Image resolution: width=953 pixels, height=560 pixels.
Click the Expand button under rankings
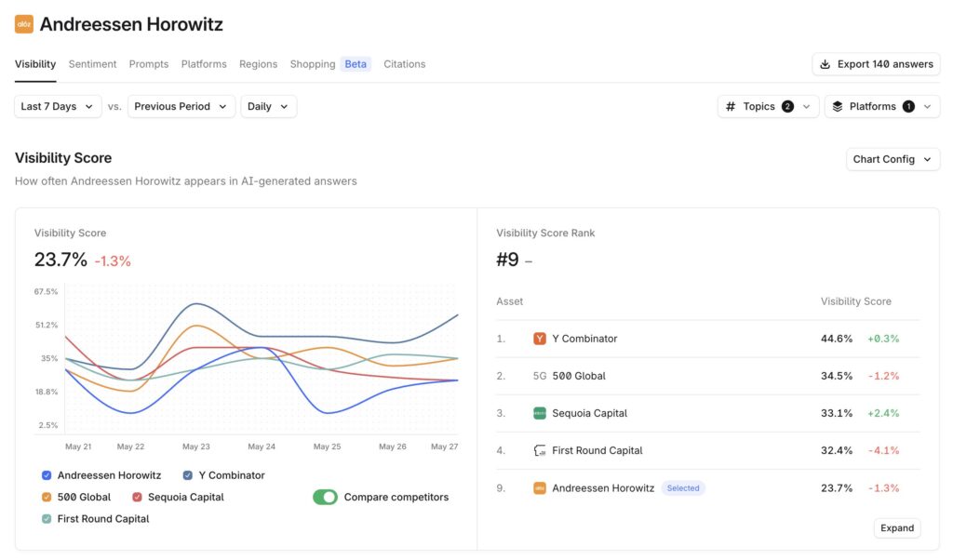pos(897,527)
